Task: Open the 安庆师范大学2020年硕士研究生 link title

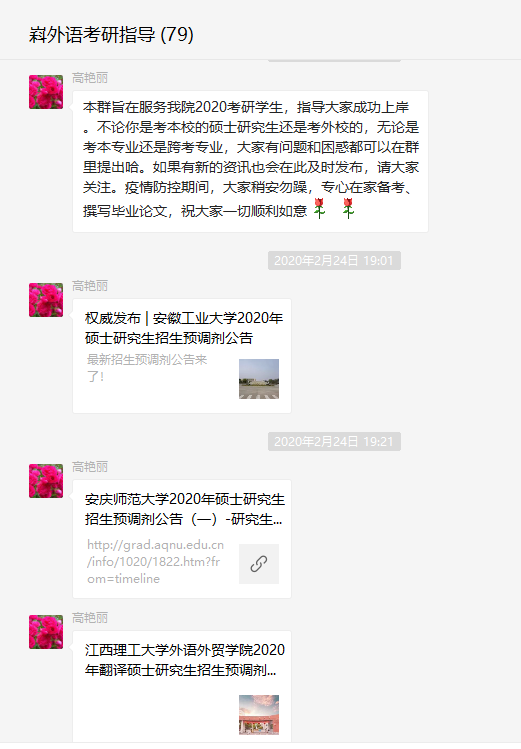Action: click(x=184, y=509)
